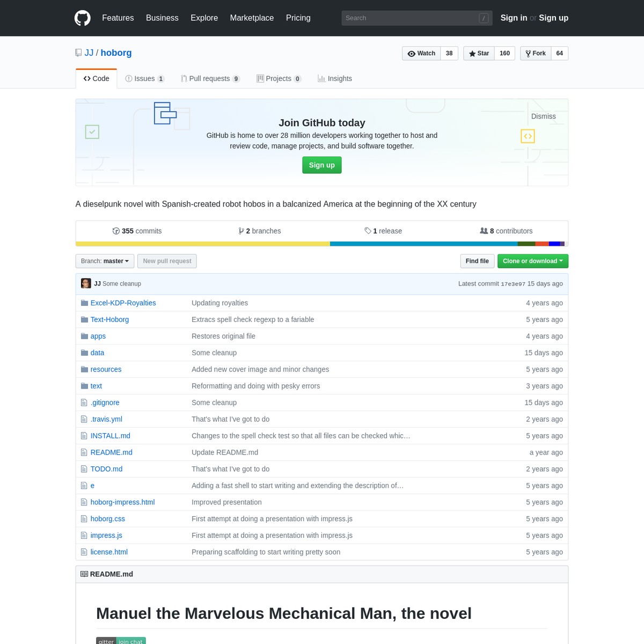Show the 38 watchers count

[x=449, y=53]
